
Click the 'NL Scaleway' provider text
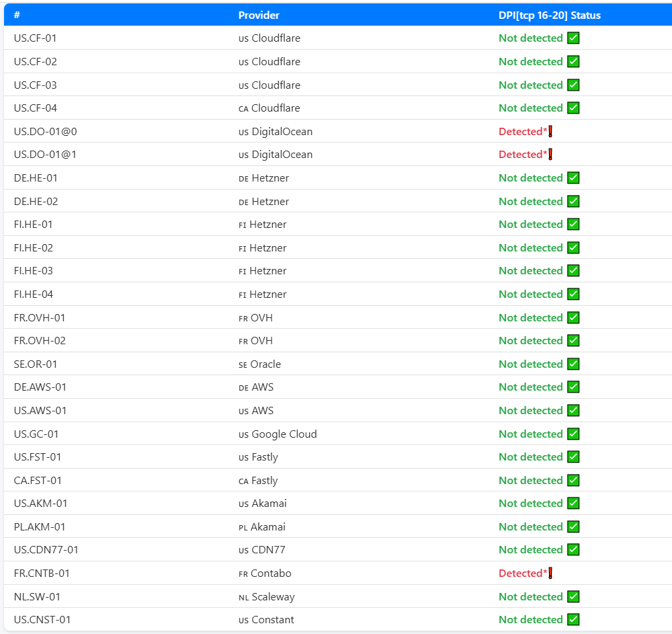pos(267,597)
